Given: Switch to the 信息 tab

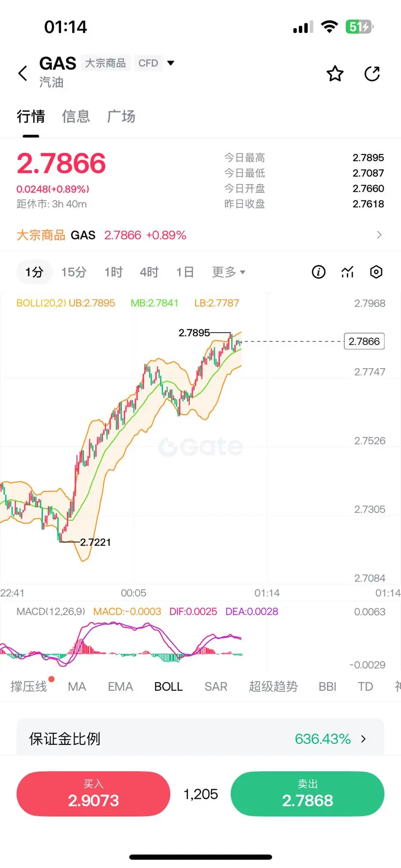Looking at the screenshot, I should 76,116.
